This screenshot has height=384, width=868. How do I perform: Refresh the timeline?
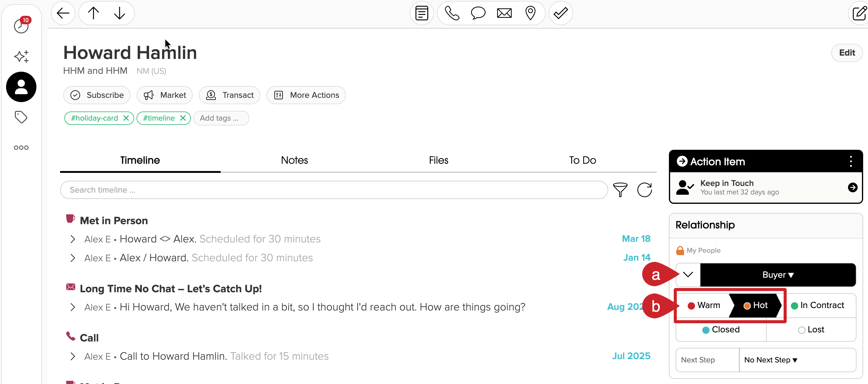(644, 190)
